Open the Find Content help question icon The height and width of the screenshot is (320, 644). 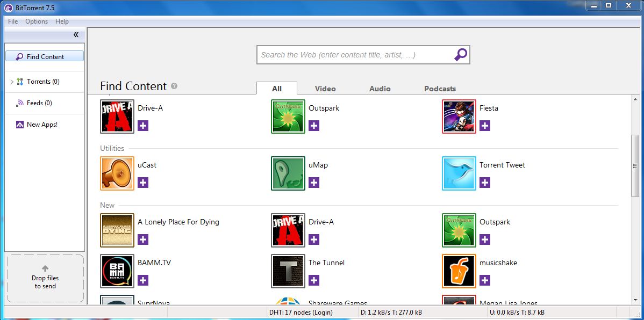click(174, 86)
